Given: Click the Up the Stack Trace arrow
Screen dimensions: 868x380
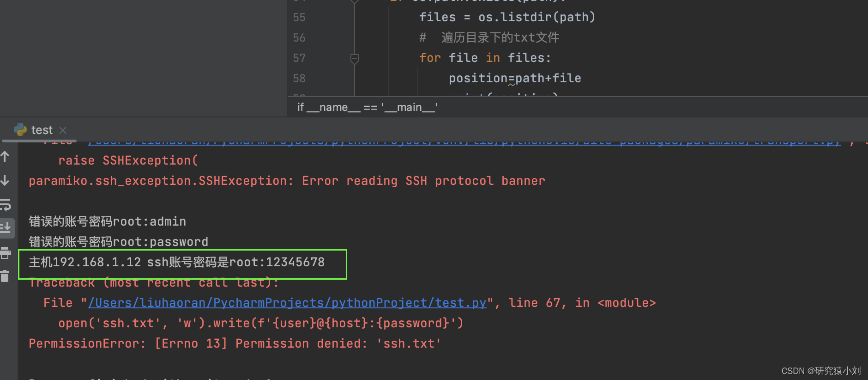Looking at the screenshot, I should (x=5, y=157).
